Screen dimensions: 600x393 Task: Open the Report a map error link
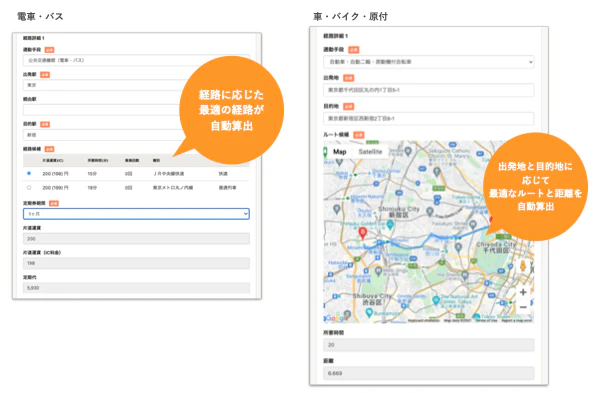517,320
